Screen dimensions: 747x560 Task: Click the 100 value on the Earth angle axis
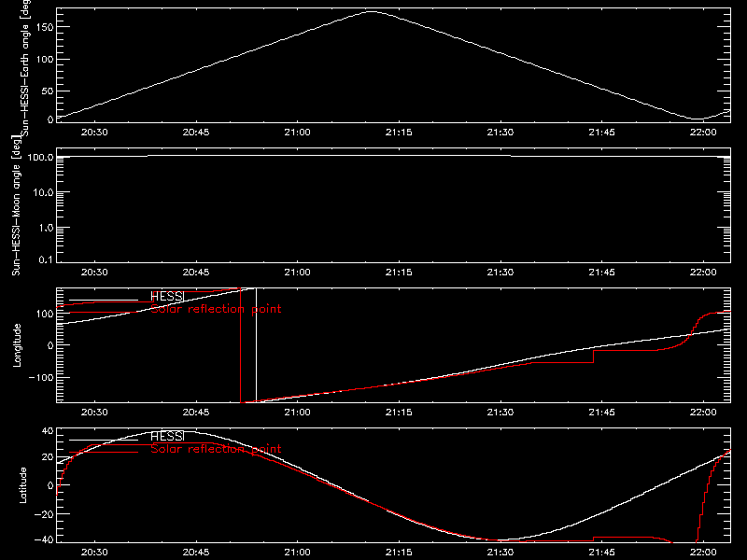(x=45, y=60)
